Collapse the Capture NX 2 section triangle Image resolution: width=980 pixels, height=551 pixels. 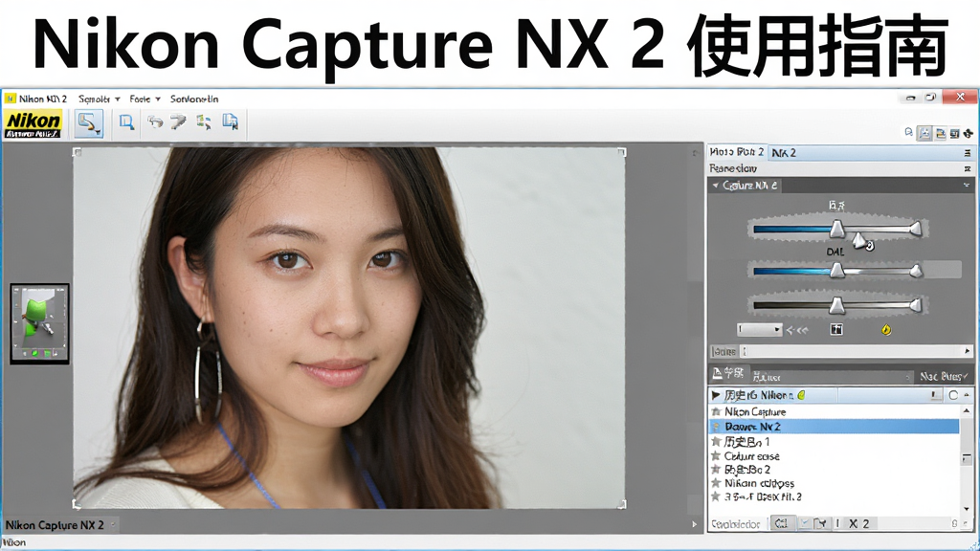[x=716, y=186]
